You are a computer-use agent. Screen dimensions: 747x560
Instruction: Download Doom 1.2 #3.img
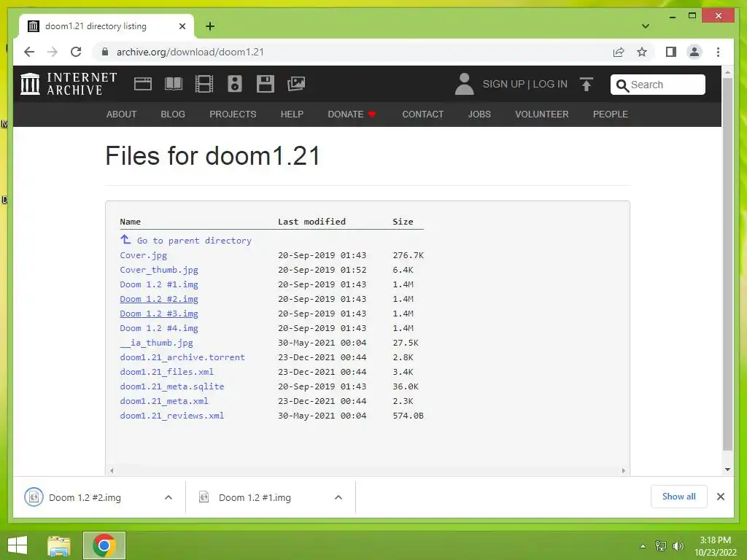tap(159, 314)
